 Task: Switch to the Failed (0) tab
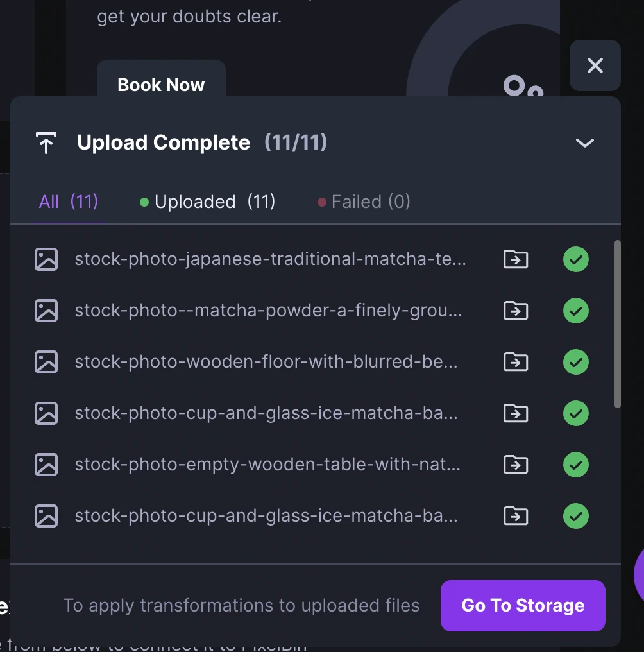click(x=364, y=202)
